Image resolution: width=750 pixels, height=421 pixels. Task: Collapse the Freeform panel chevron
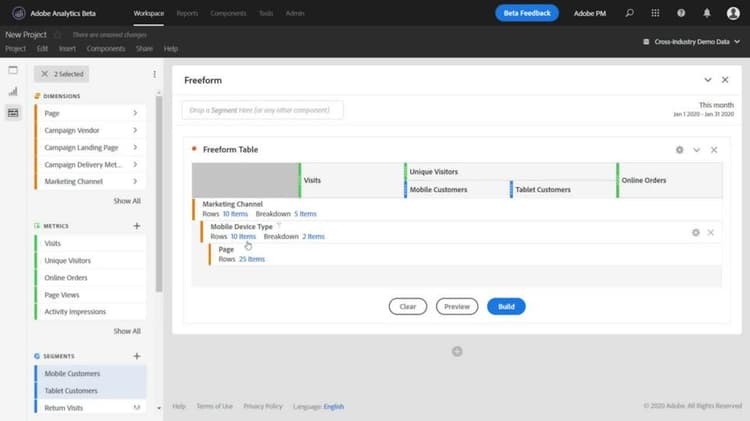pos(708,80)
